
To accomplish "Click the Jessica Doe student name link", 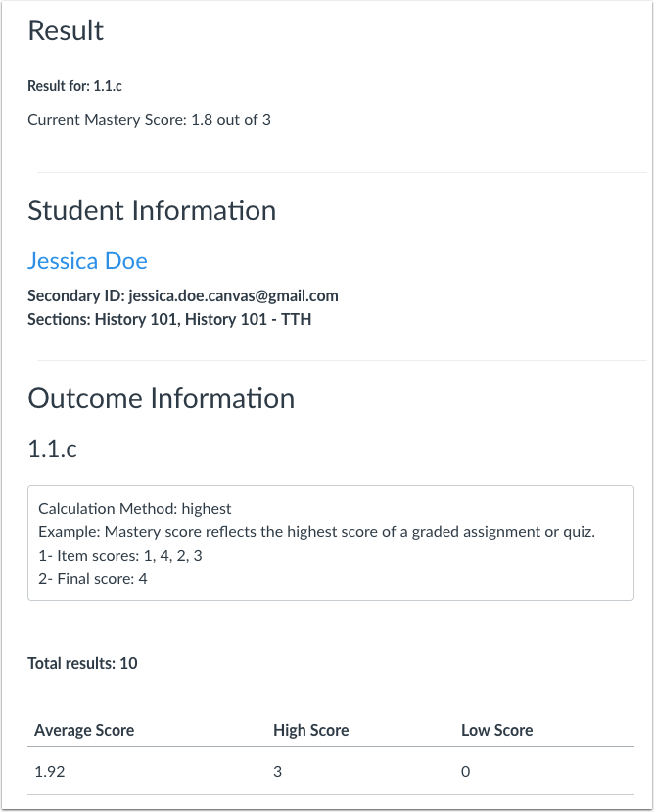I will (x=88, y=261).
